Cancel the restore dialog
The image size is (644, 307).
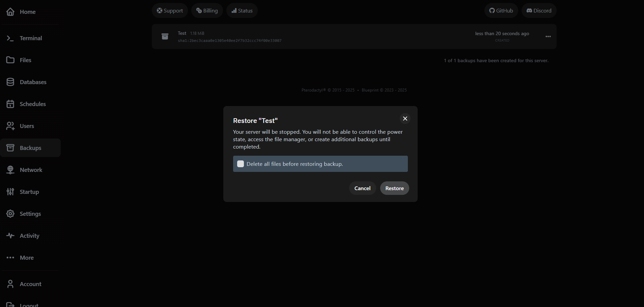pyautogui.click(x=362, y=188)
